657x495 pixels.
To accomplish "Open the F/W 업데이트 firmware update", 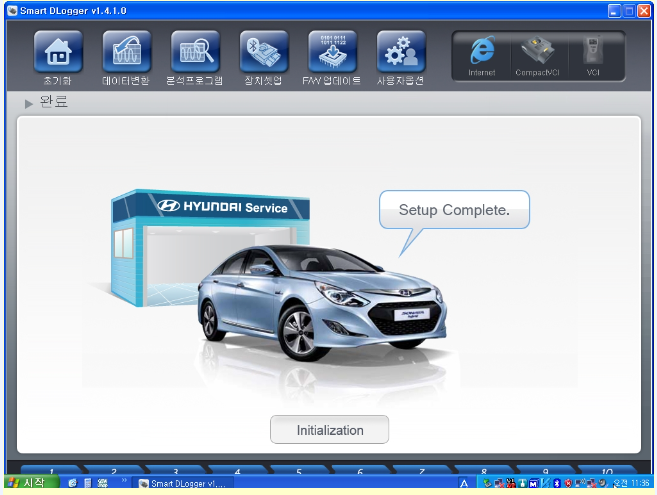I will tap(333, 52).
